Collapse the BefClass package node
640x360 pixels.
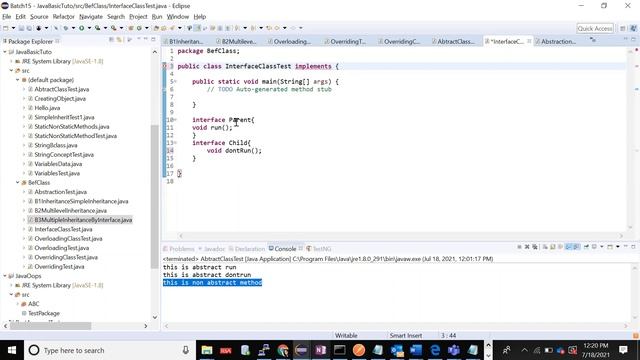pos(18,182)
